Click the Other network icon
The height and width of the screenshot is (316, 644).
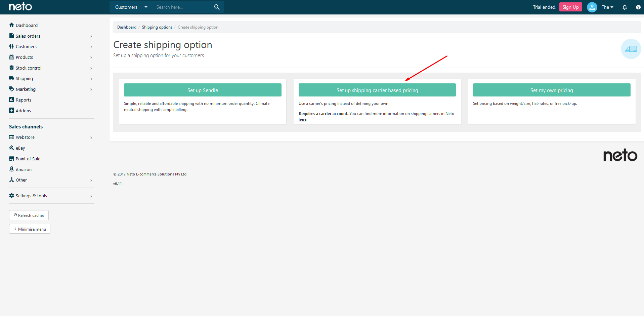[11, 180]
